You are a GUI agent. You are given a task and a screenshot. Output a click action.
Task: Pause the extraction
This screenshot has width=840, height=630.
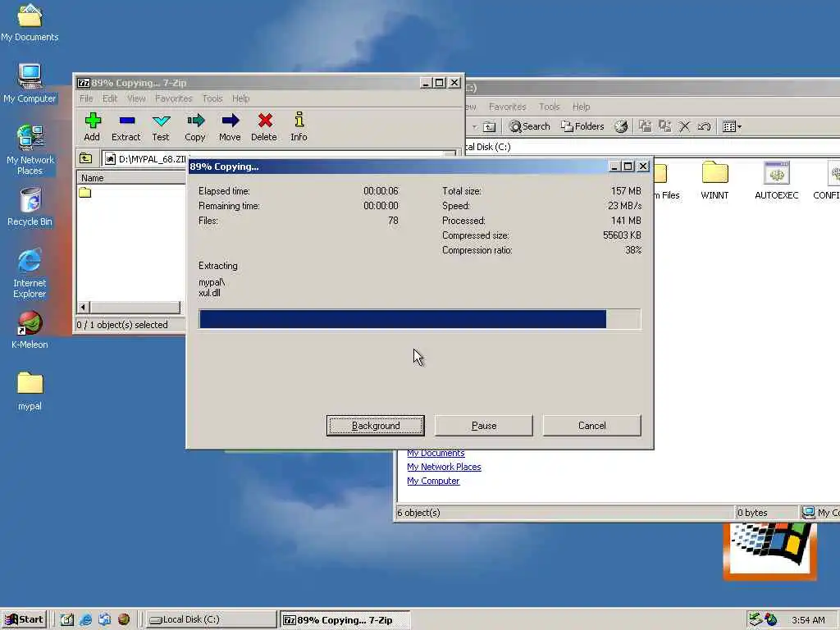click(x=484, y=426)
